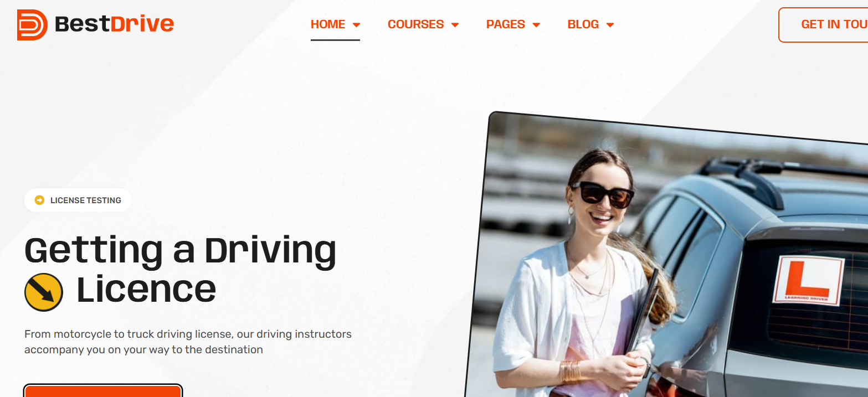Click the orange button below the description

103,390
